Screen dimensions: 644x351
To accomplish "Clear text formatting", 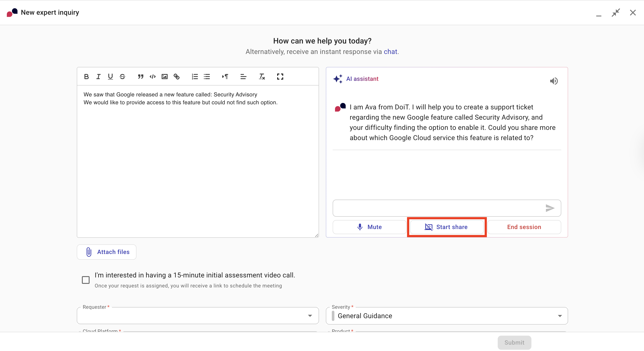I will pyautogui.click(x=262, y=77).
